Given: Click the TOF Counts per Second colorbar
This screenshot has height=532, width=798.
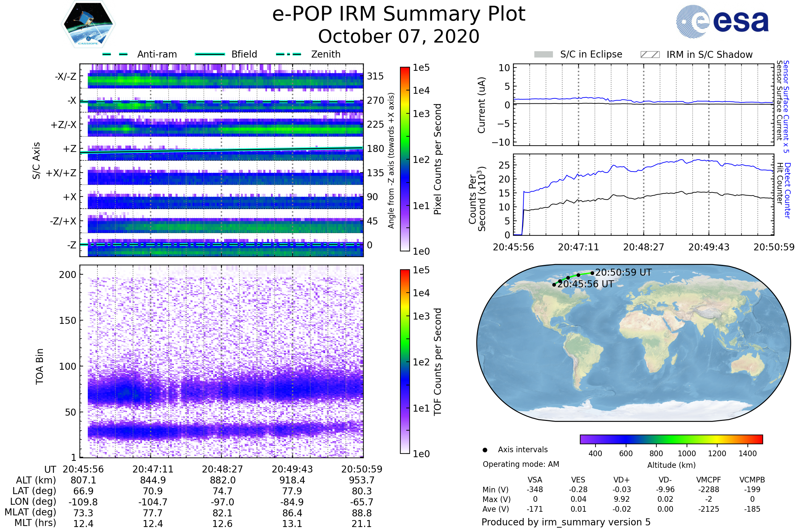Looking at the screenshot, I should pos(405,361).
